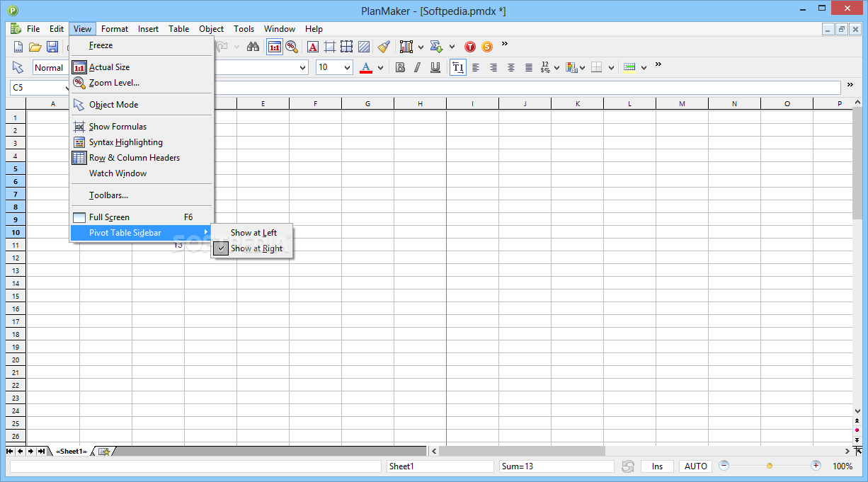Open Search with the binoculars icon

253,47
